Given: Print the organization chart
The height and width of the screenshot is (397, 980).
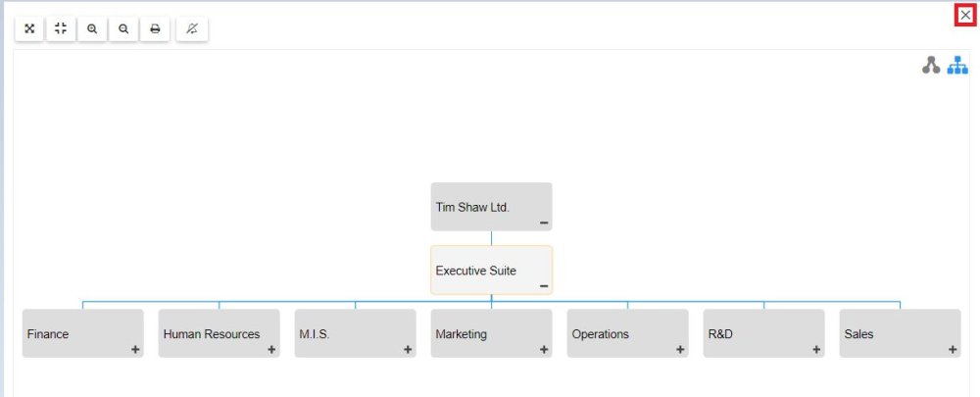Looking at the screenshot, I should tap(155, 29).
